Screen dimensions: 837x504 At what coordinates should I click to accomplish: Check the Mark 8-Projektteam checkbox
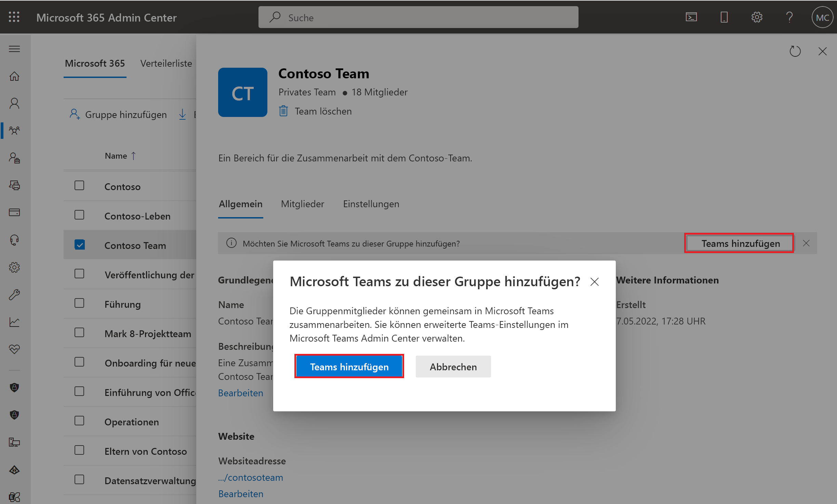click(79, 332)
